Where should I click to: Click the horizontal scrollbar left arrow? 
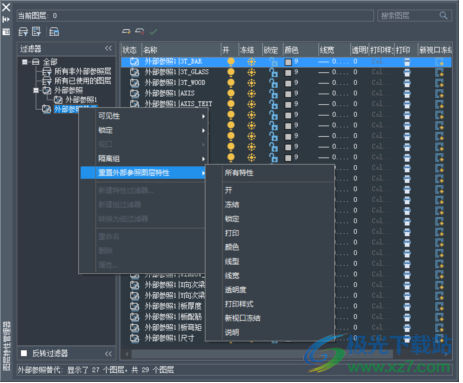(x=127, y=354)
